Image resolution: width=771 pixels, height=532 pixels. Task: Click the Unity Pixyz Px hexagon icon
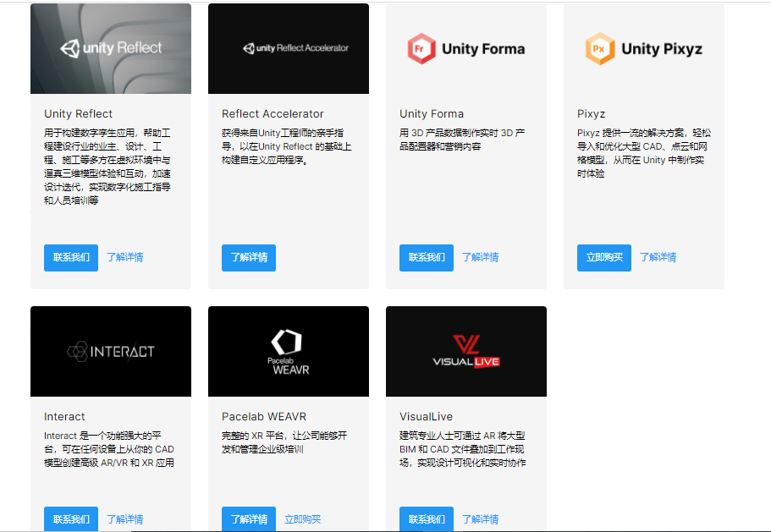pos(600,48)
